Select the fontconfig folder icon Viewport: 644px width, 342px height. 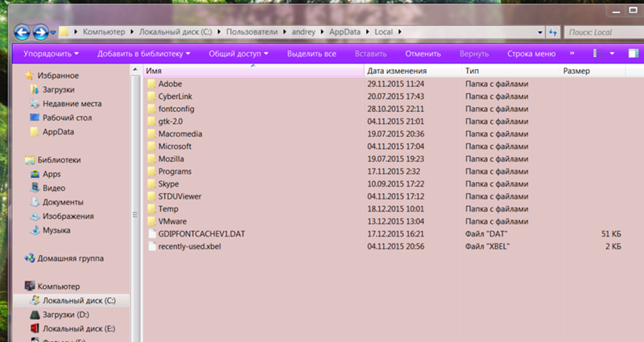(151, 109)
